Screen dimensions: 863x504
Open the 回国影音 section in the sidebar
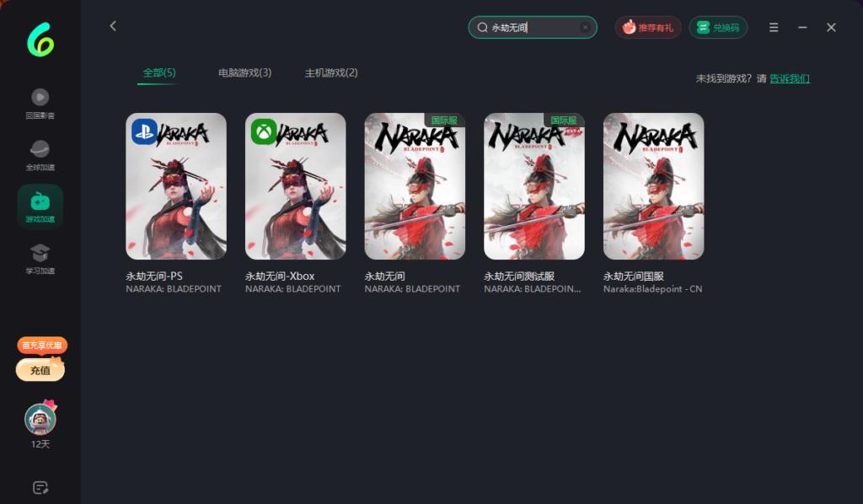(x=40, y=104)
